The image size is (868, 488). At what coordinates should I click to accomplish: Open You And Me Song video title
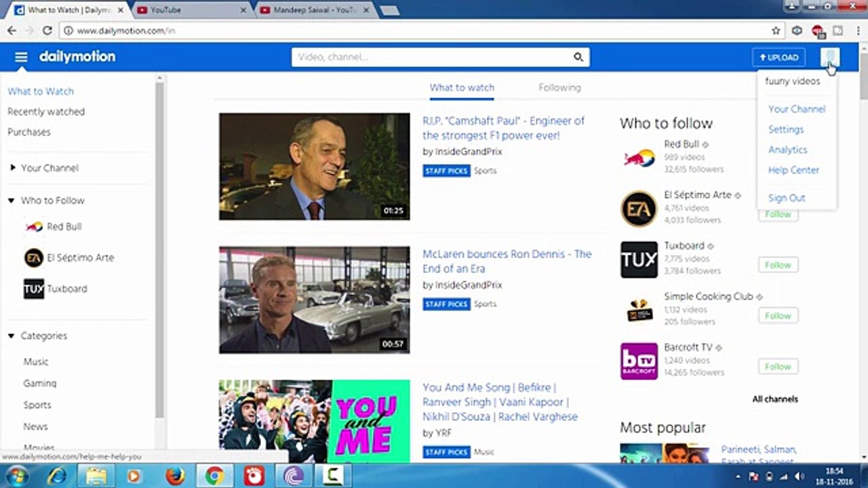pos(500,402)
